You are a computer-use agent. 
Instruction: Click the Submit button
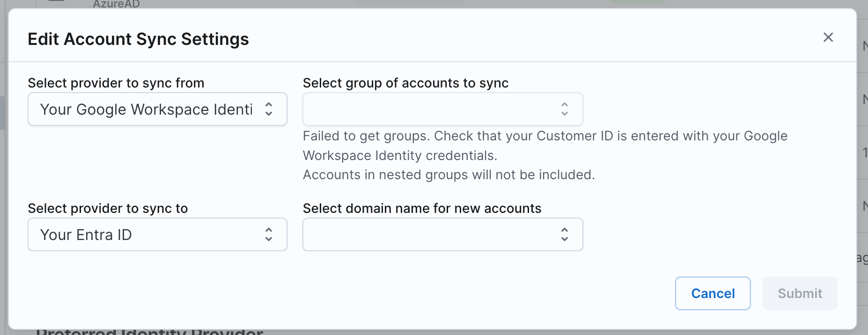799,293
